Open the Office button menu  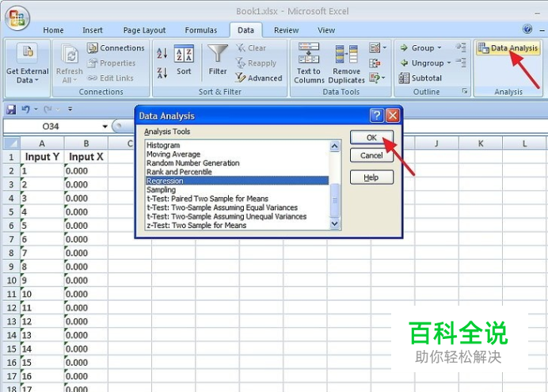point(17,17)
